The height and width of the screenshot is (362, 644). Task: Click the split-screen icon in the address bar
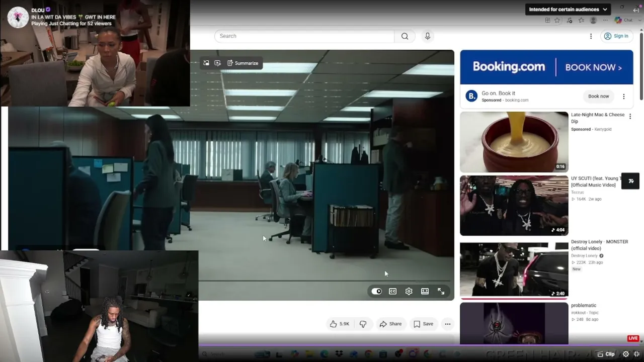[x=547, y=20]
